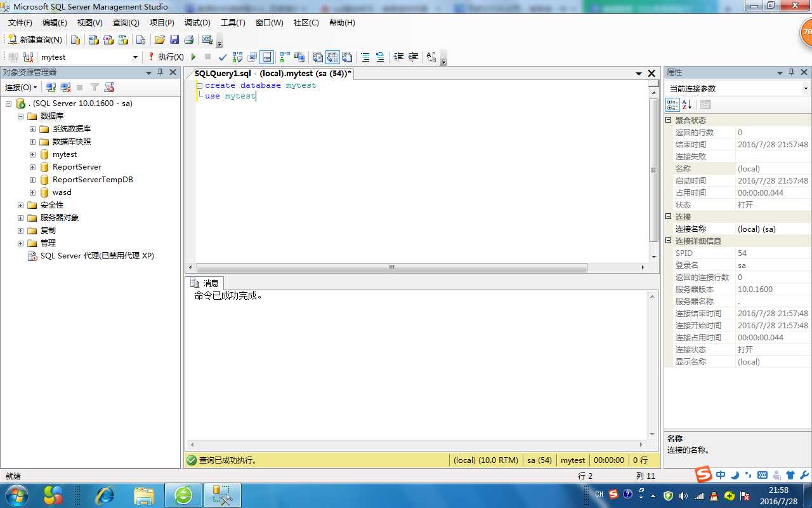Toggle Categorized view in Properties panel
Viewport: 812px width, 508px height.
[x=672, y=105]
